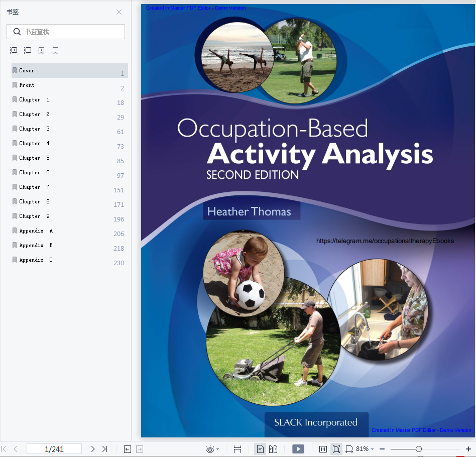Jump to Chapter 3 bookmark
The image size is (476, 457).
69,129
